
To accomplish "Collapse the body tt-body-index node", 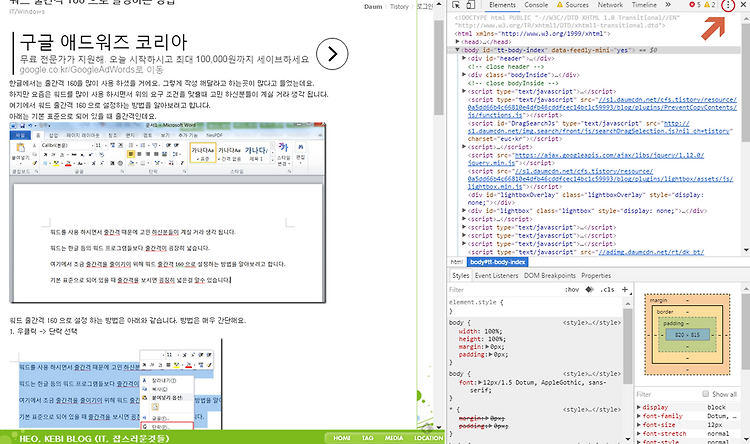I will point(458,50).
